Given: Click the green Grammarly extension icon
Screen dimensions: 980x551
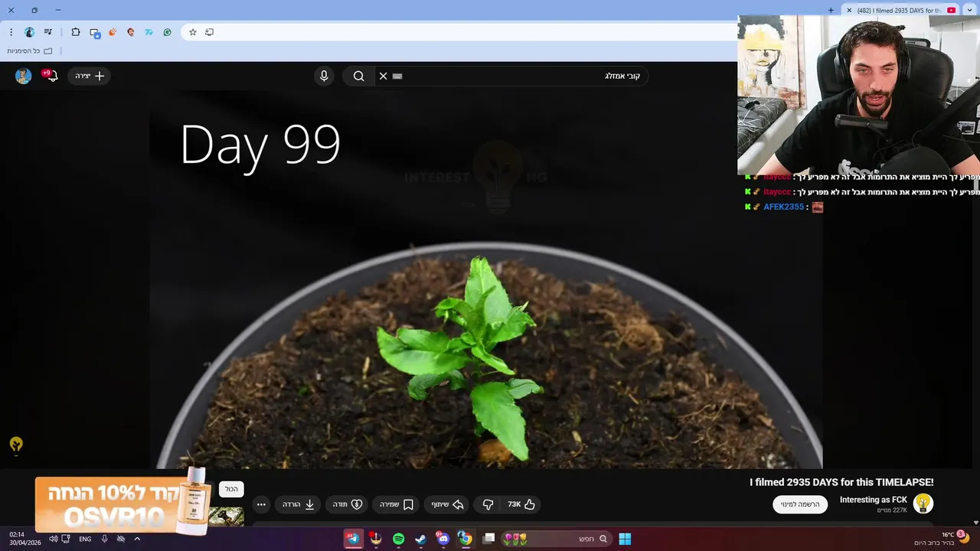Looking at the screenshot, I should tap(167, 32).
